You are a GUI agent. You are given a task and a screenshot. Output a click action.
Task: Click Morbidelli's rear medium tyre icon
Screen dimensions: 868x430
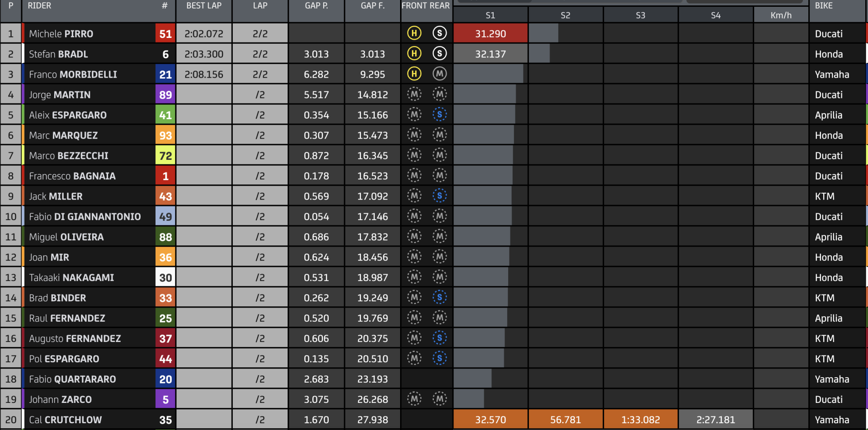[439, 74]
